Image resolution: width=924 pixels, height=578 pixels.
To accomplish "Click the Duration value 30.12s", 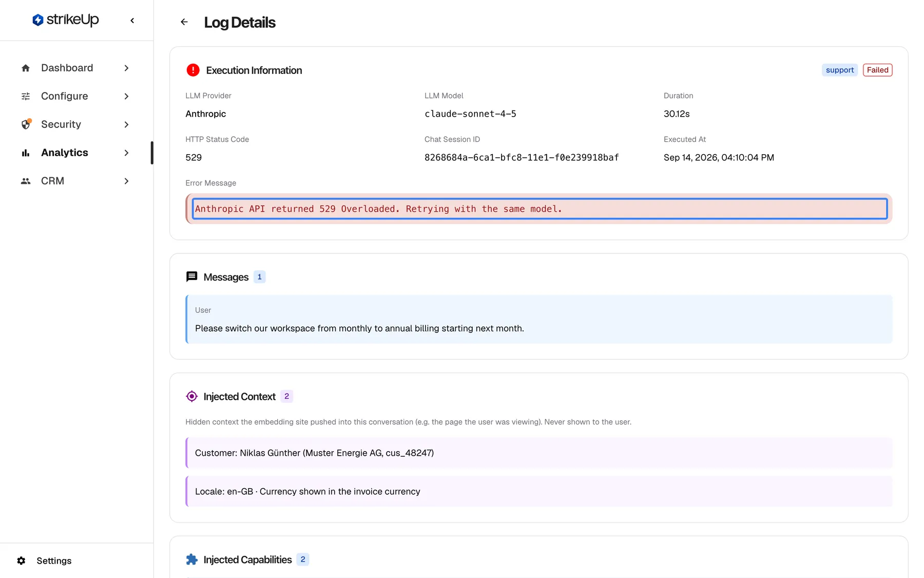I will [x=677, y=114].
